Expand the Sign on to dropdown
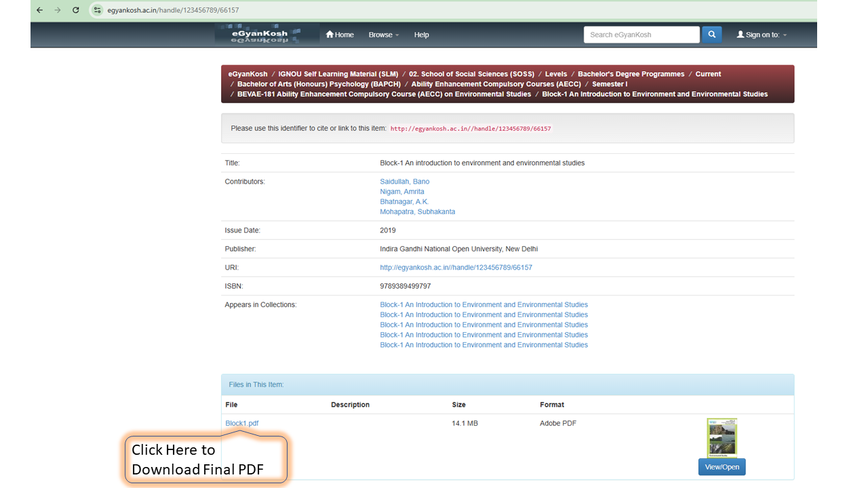The height and width of the screenshot is (488, 868). point(761,34)
